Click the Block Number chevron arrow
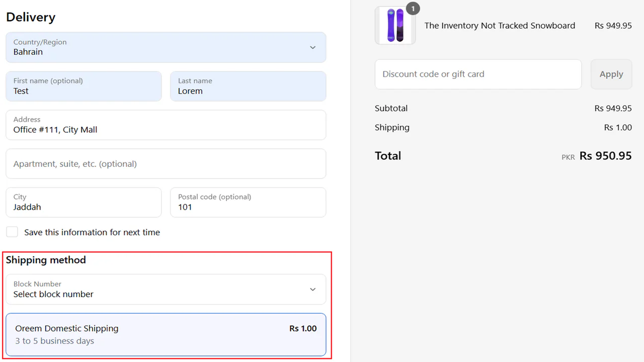 point(312,289)
